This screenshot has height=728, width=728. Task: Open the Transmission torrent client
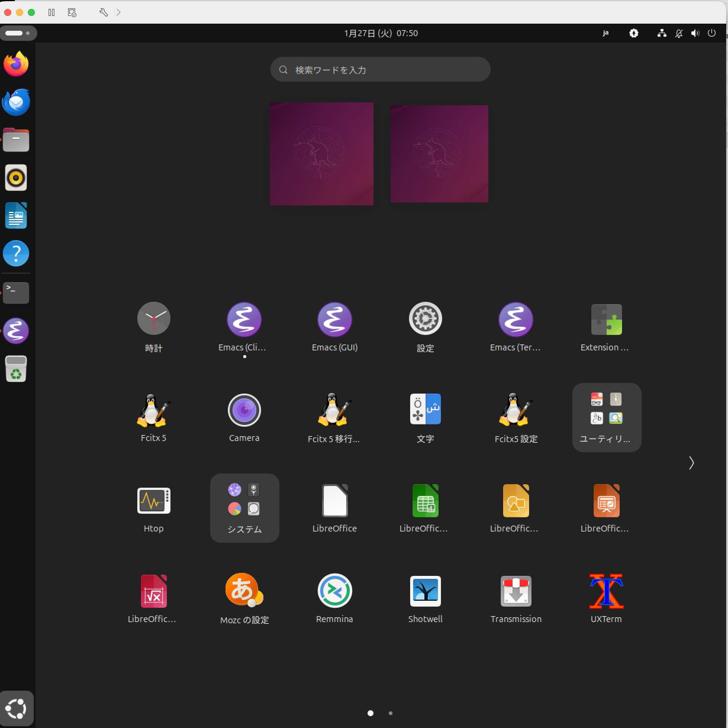pyautogui.click(x=516, y=591)
